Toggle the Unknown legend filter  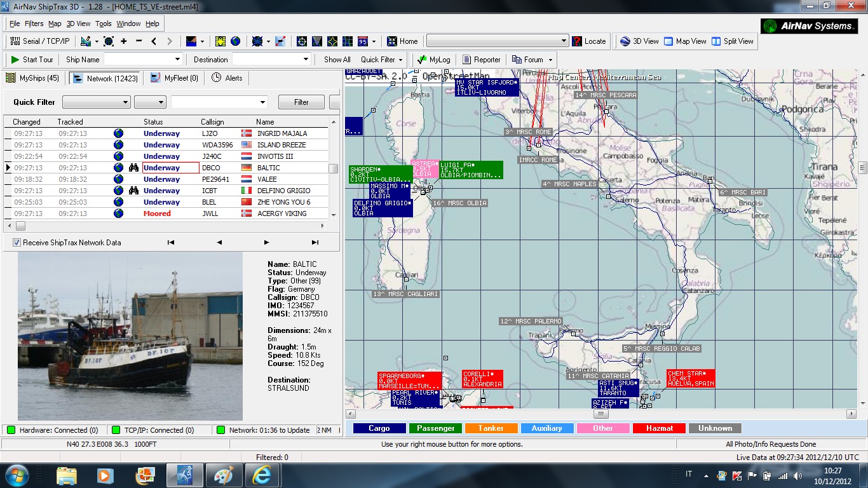click(715, 428)
